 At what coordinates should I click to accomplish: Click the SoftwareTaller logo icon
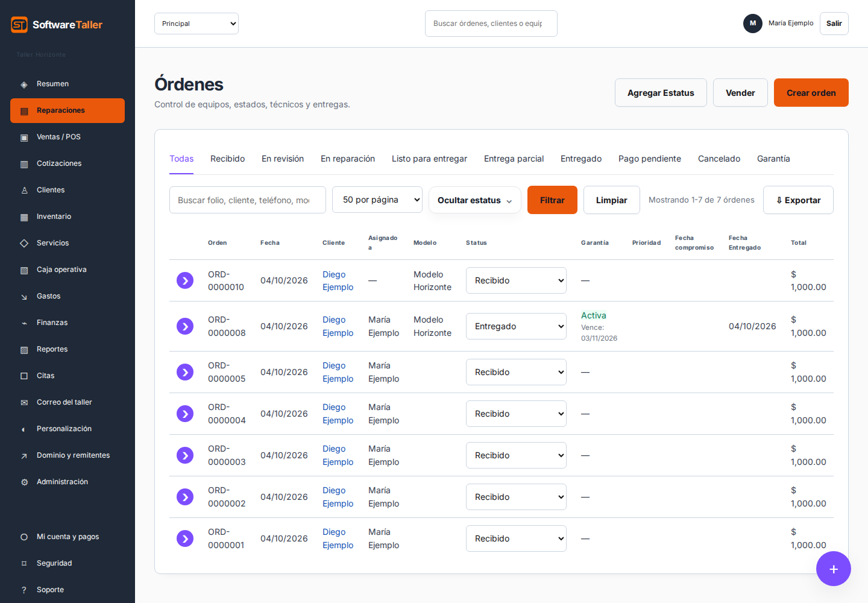click(x=19, y=25)
